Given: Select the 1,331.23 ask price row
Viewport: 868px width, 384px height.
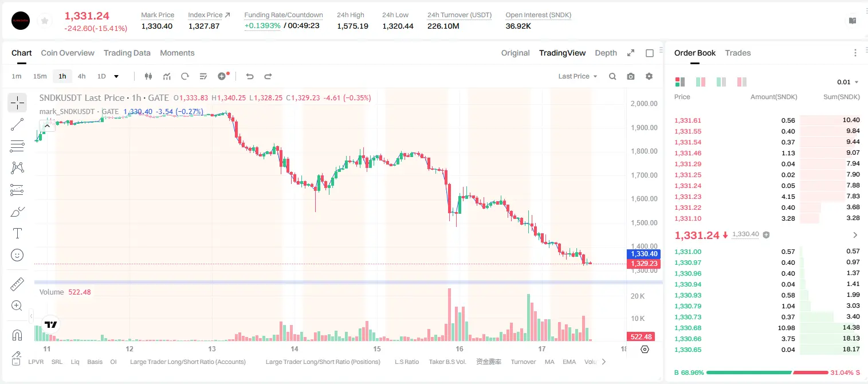Looking at the screenshot, I should [767, 197].
